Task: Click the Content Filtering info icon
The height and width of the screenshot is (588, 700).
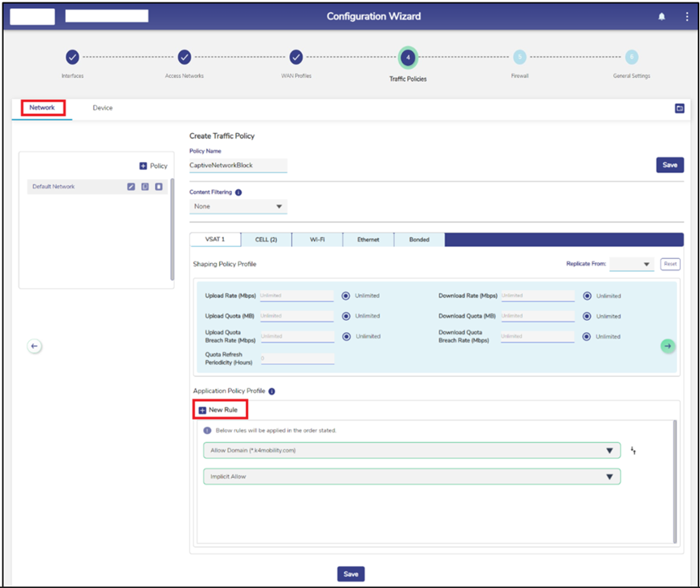Action: pos(238,193)
